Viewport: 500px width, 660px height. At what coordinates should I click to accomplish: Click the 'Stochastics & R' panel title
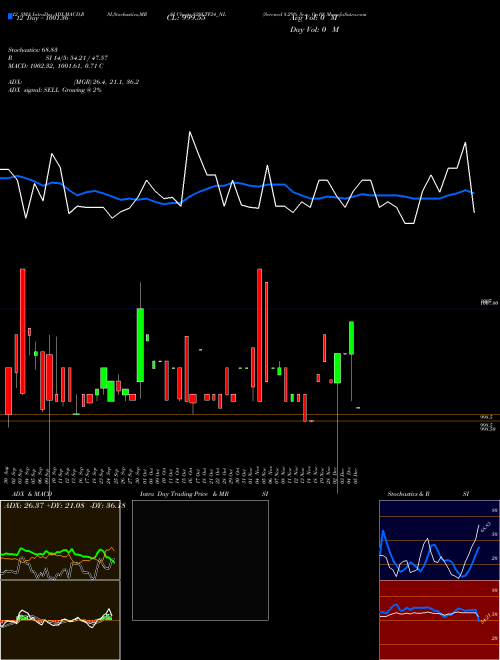click(409, 494)
